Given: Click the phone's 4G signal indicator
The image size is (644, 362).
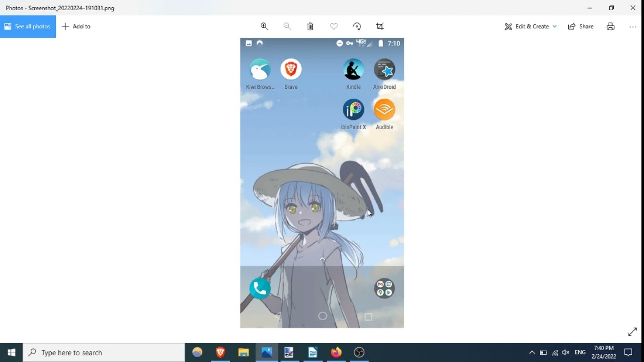Looking at the screenshot, I should (364, 43).
